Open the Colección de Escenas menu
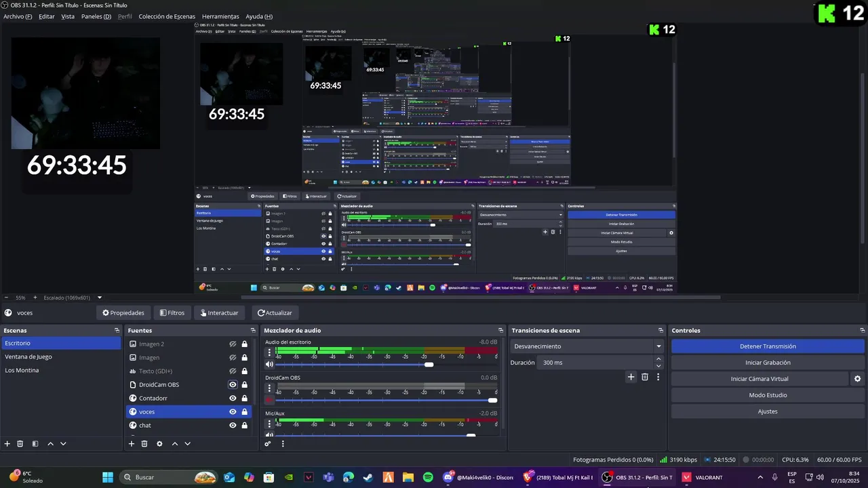 point(167,16)
